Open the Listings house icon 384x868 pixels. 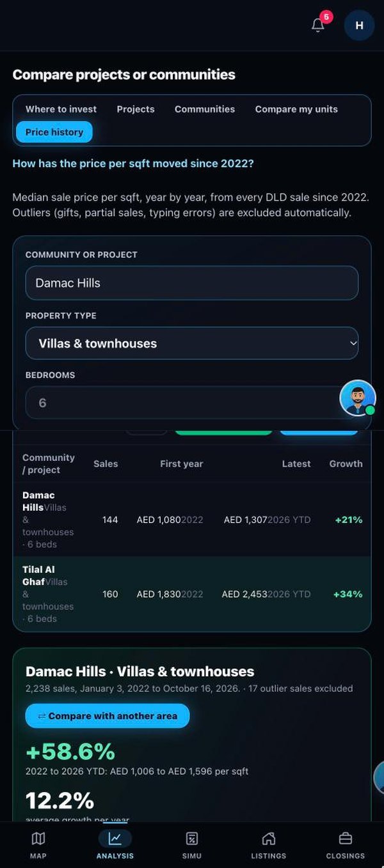coord(269,839)
